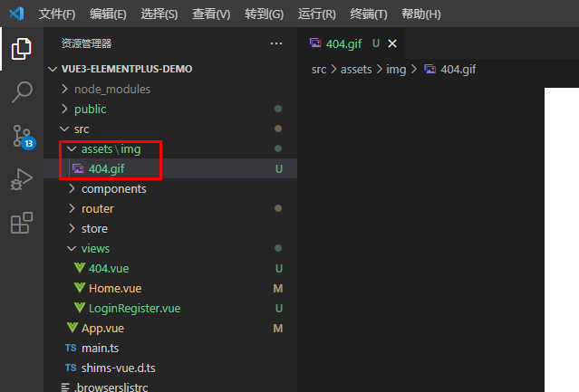Click assets in the breadcrumb path

tap(356, 70)
